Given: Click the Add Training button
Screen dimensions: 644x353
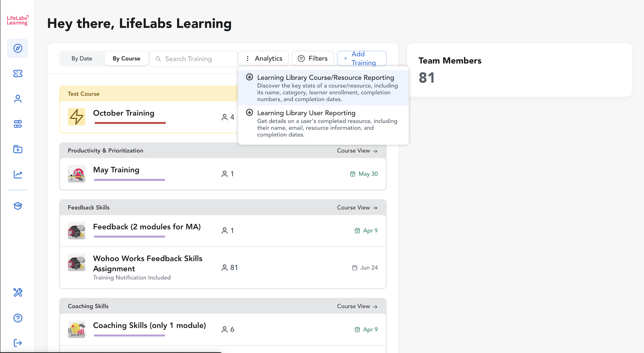Looking at the screenshot, I should click(x=362, y=59).
